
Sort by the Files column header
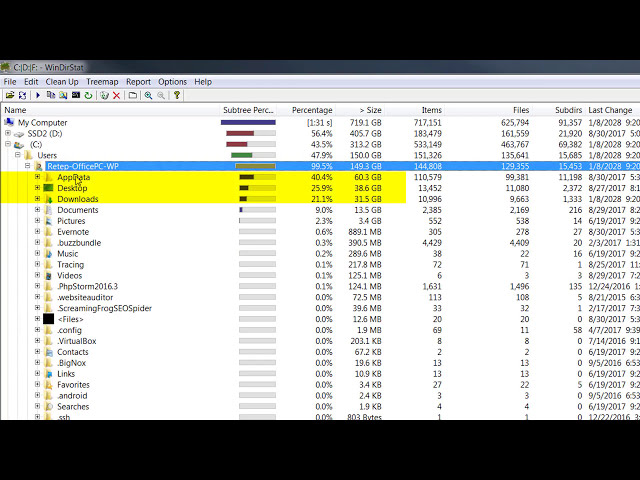coord(488,110)
